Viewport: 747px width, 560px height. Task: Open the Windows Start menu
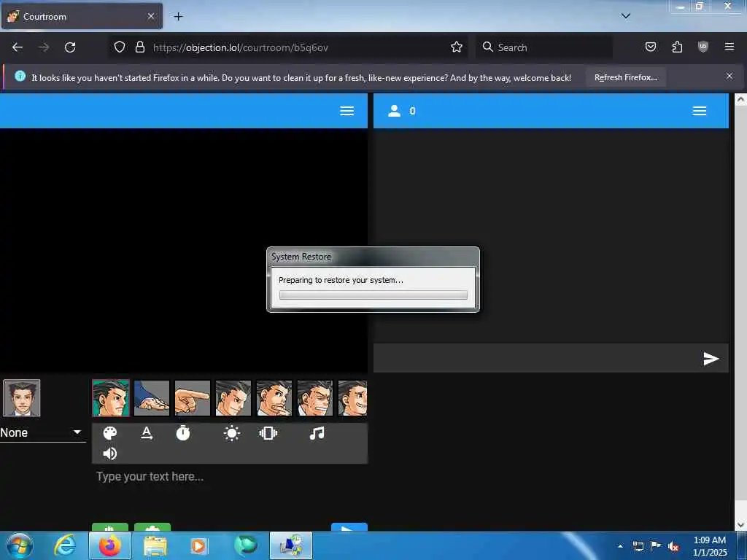click(20, 545)
